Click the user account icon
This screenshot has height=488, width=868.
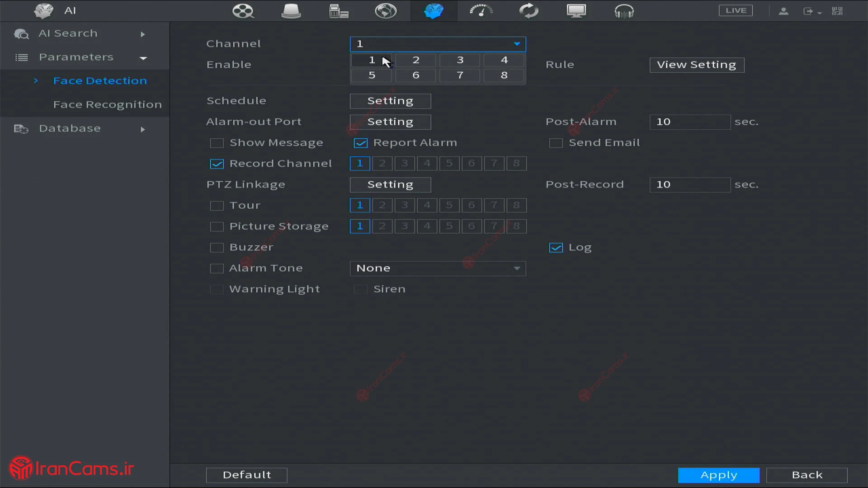pyautogui.click(x=783, y=11)
